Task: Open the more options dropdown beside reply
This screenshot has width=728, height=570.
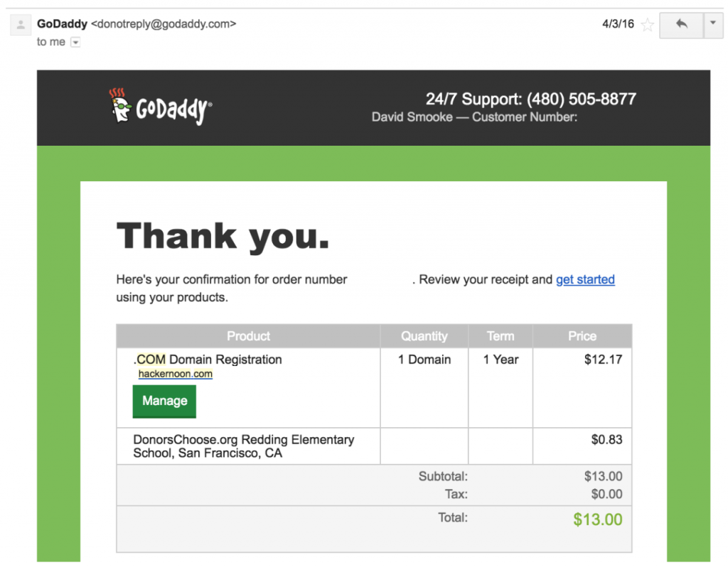Action: pos(713,24)
